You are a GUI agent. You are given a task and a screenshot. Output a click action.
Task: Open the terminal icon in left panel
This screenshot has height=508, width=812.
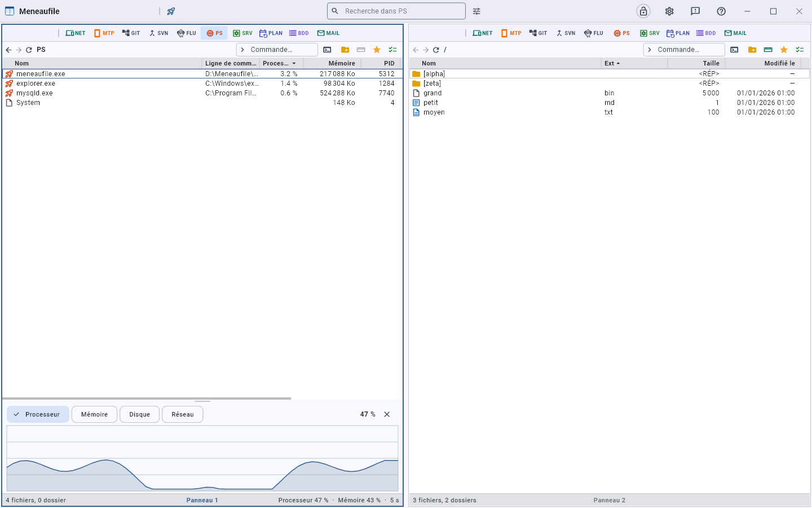(x=327, y=50)
